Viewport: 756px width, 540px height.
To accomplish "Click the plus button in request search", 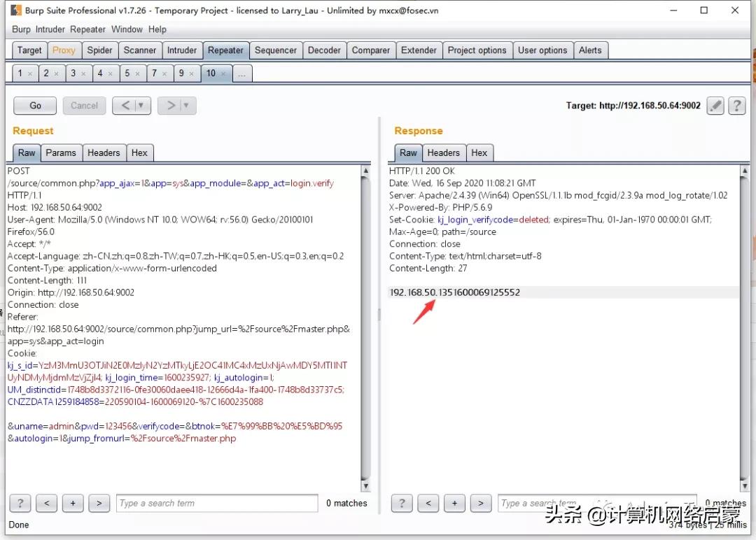I will pyautogui.click(x=73, y=504).
